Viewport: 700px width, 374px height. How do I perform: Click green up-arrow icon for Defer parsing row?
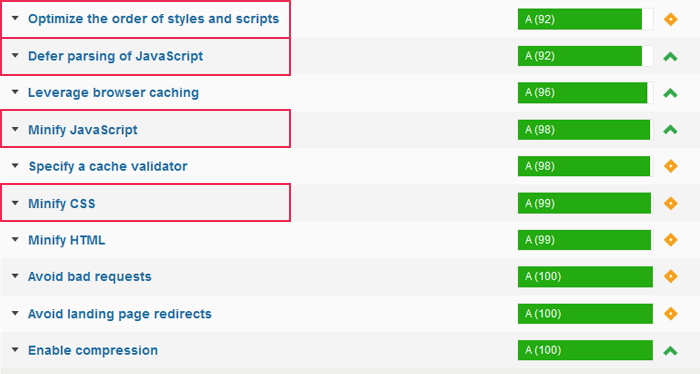[x=671, y=57]
